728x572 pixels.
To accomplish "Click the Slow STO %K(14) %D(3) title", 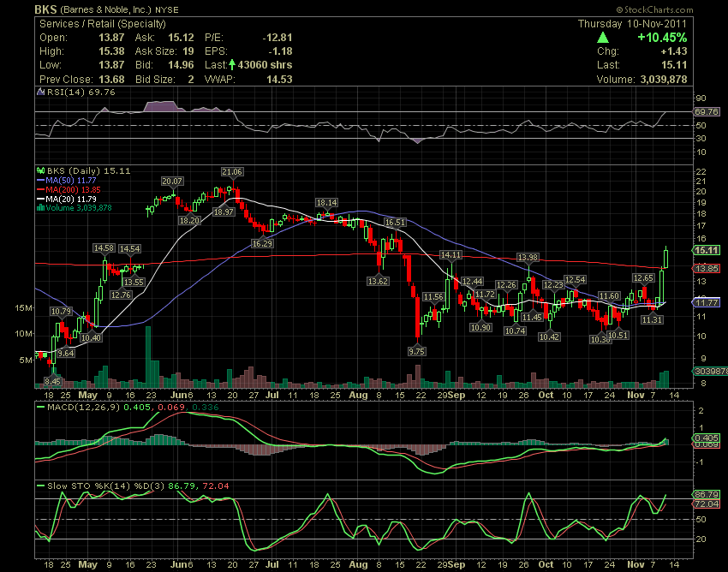I will click(x=106, y=486).
